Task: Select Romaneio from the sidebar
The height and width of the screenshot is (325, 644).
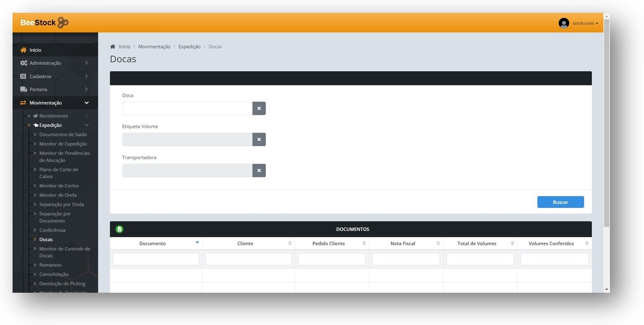Action: click(50, 265)
